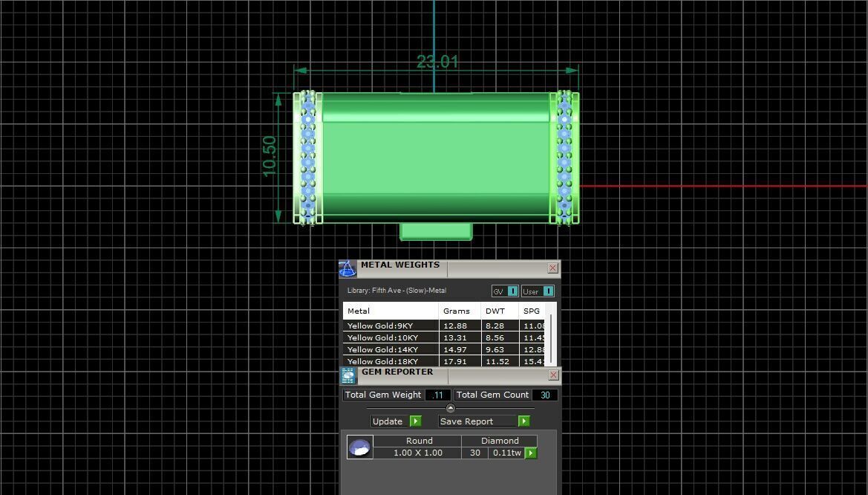Click the 8.56 DWT value
This screenshot has height=495, width=868.
pos(495,337)
